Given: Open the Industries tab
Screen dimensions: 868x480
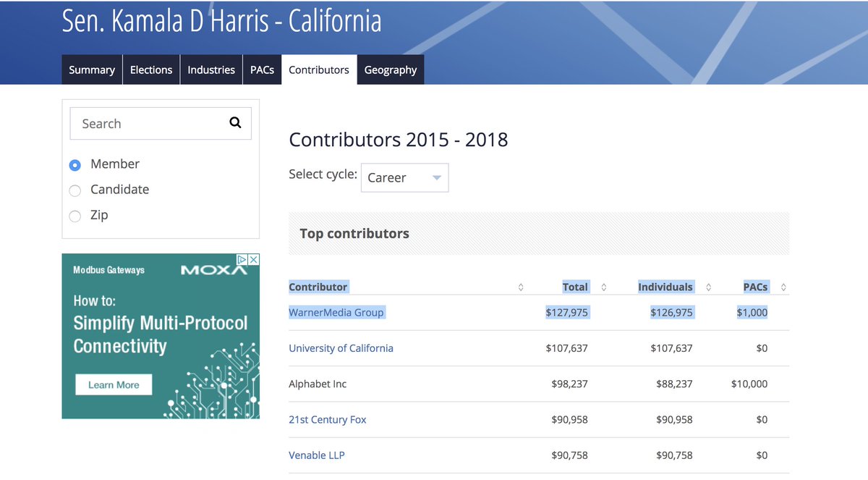Looking at the screenshot, I should [211, 70].
